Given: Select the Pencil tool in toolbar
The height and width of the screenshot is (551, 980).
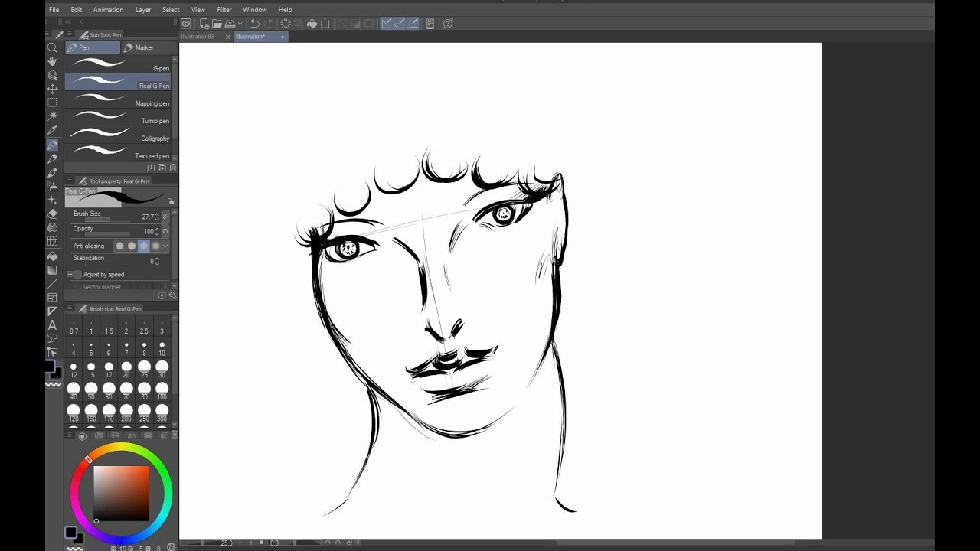Looking at the screenshot, I should 52,158.
